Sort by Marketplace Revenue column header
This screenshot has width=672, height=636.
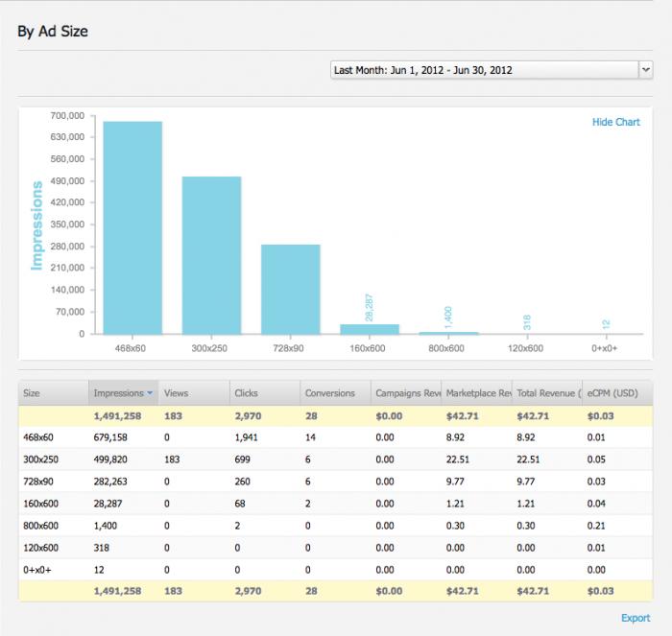coord(476,392)
